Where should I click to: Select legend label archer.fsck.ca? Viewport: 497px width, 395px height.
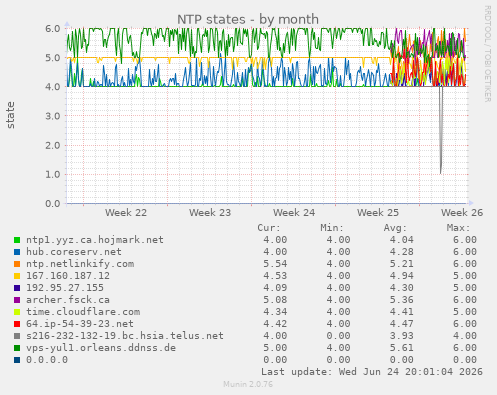pyautogui.click(x=68, y=300)
